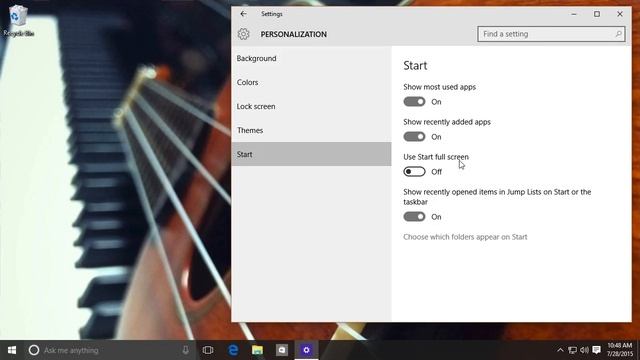The image size is (640, 360).
Task: Close the Settings window
Action: pos(620,14)
